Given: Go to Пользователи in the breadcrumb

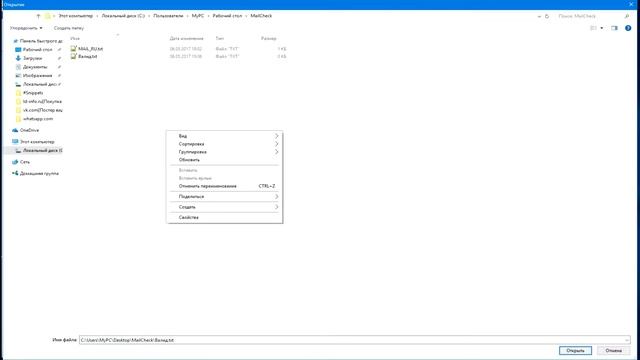Looking at the screenshot, I should pyautogui.click(x=168, y=16).
